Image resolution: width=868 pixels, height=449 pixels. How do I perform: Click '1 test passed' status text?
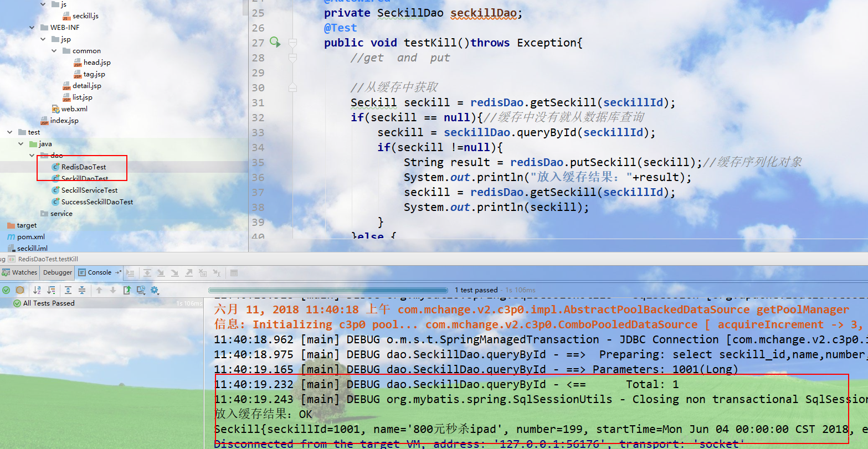476,290
